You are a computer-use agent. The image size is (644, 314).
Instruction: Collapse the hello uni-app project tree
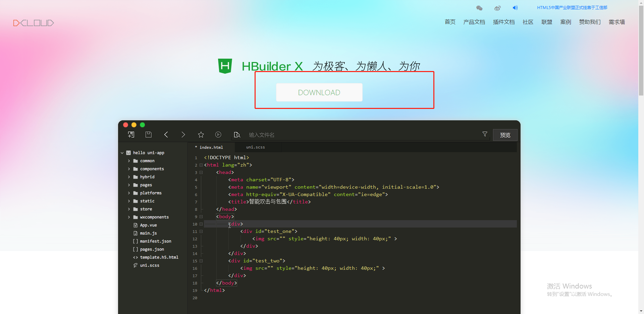(x=122, y=152)
